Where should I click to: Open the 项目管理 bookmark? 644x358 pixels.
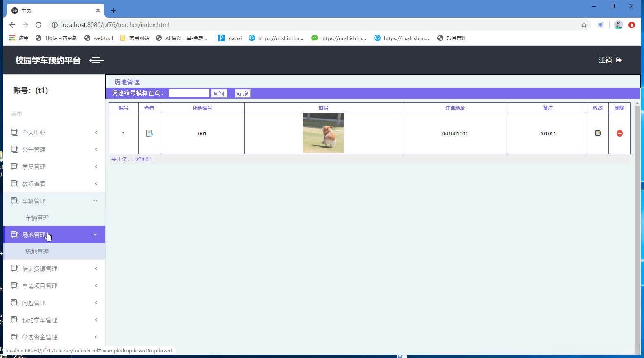452,38
